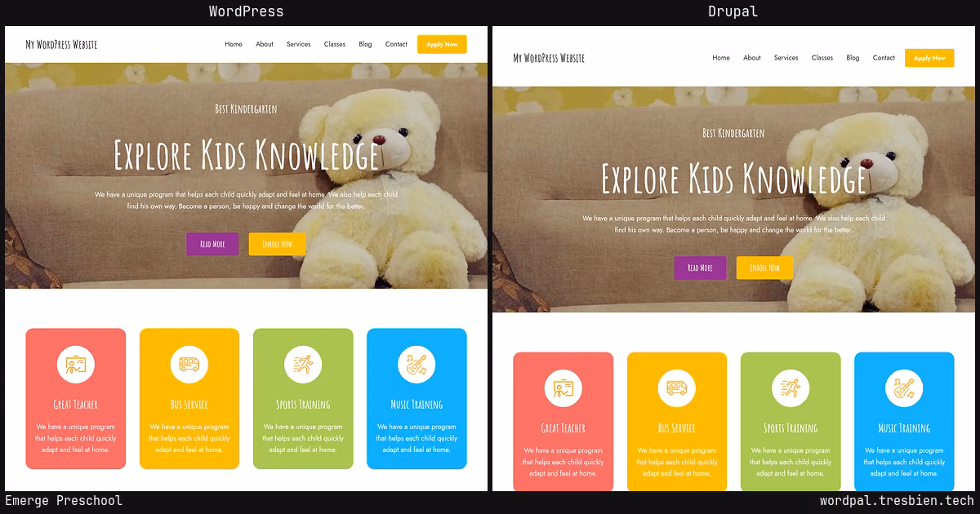Click the Sports Training runner icon in Drupal panel

(x=791, y=388)
